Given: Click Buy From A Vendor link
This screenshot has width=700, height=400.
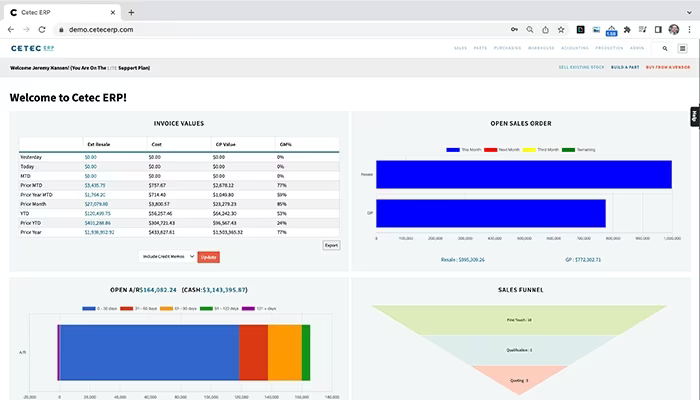Looking at the screenshot, I should point(668,67).
